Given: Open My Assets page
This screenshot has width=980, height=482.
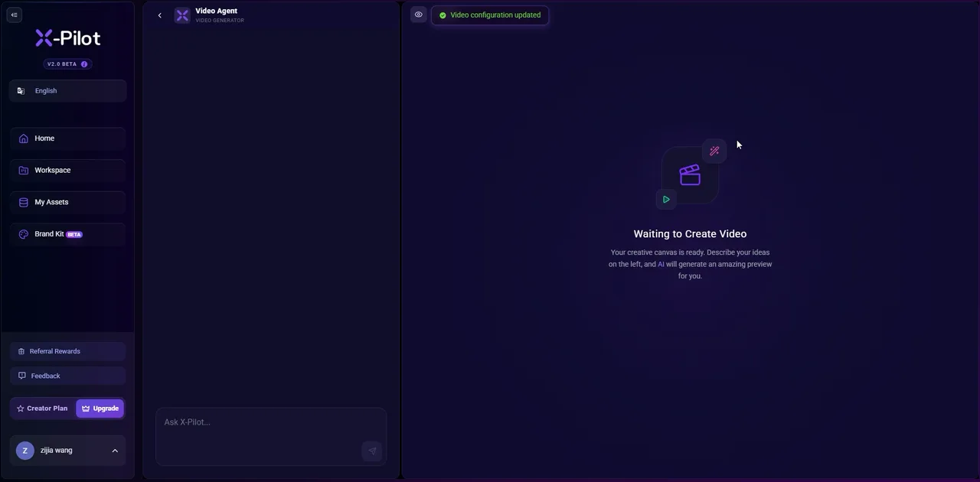Looking at the screenshot, I should tap(68, 202).
